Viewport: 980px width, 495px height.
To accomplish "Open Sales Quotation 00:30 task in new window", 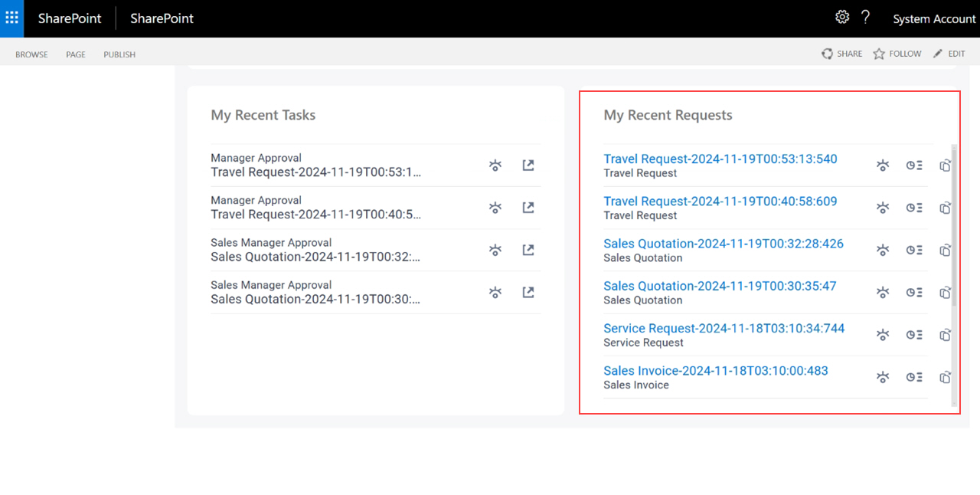I will [528, 292].
